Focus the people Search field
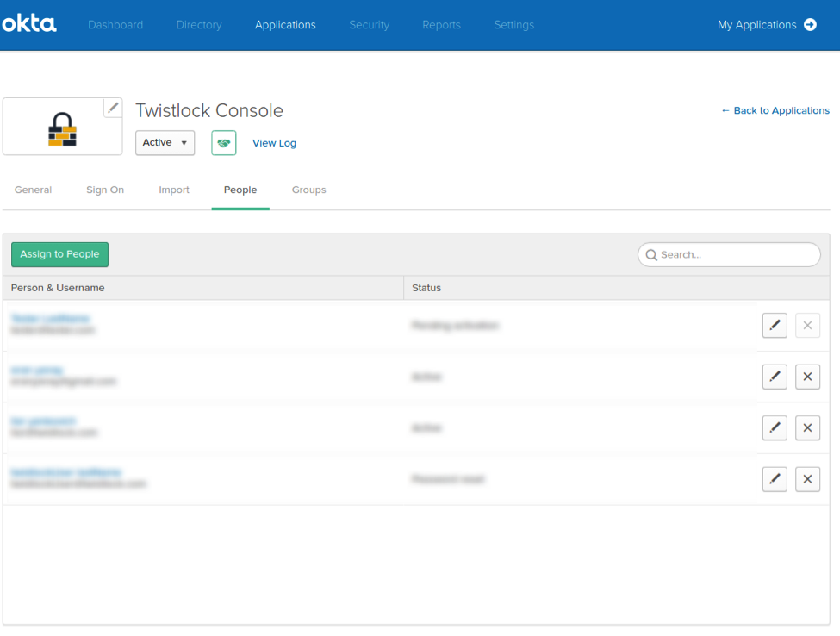This screenshot has height=636, width=840. pos(729,254)
